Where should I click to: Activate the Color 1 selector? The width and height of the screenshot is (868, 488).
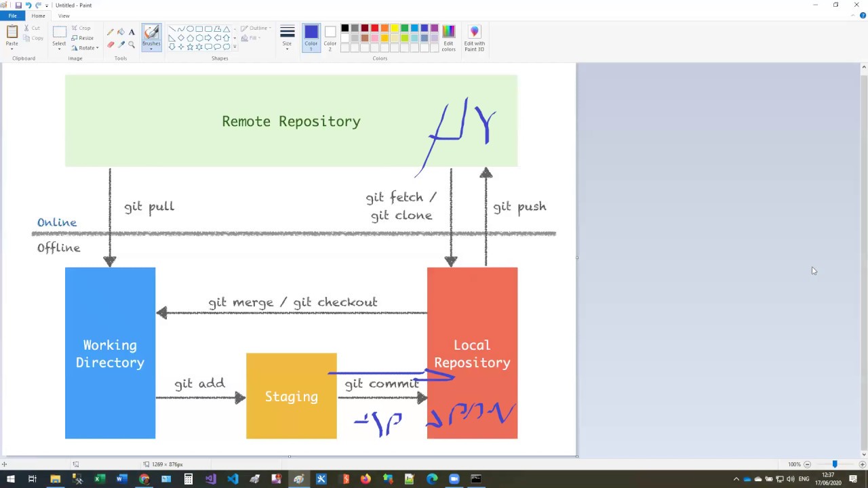tap(311, 38)
